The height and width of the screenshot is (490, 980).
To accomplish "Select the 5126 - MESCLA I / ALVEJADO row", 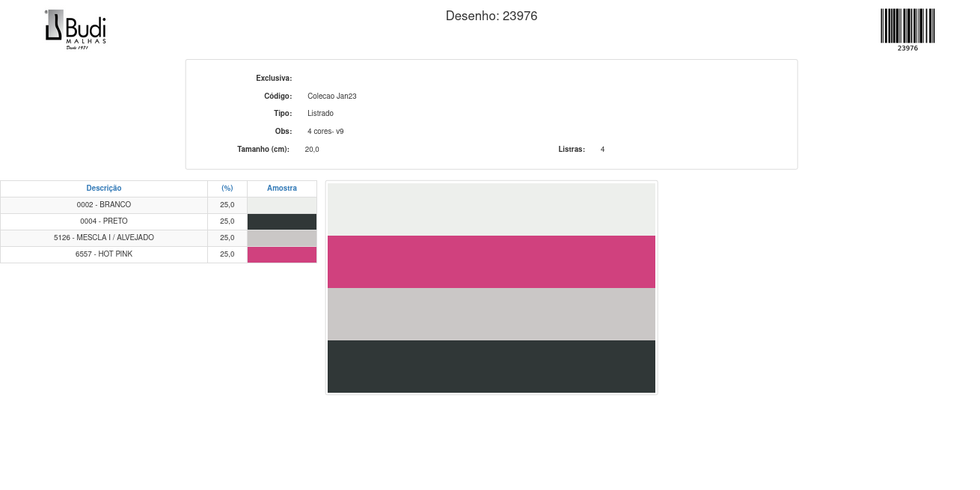I will click(104, 238).
